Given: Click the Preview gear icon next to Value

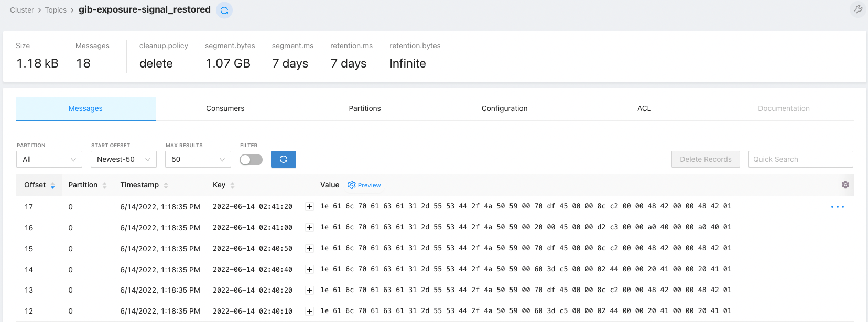Looking at the screenshot, I should click(x=352, y=185).
